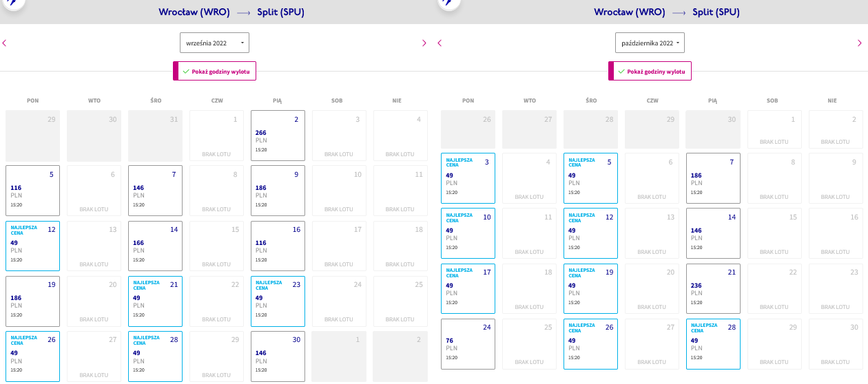
Task: Select September 30 flight for 146 PLN
Action: 278,356
